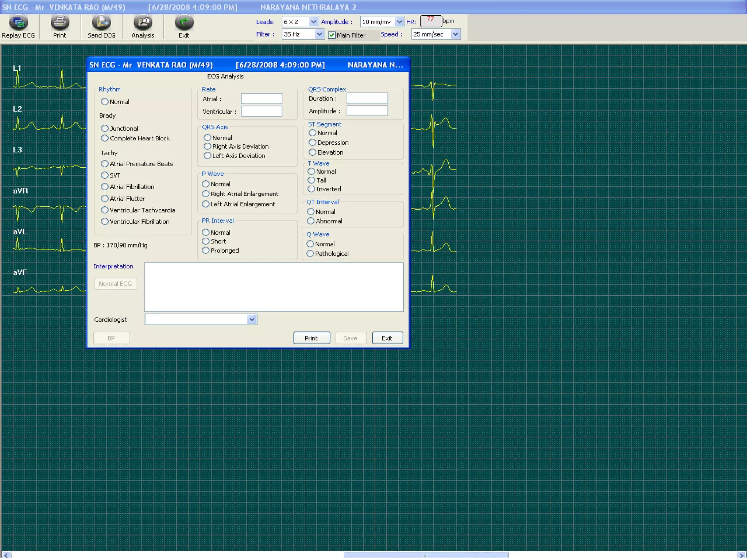Toggle the Main Filter checkbox
The image size is (747, 560).
pyautogui.click(x=332, y=35)
